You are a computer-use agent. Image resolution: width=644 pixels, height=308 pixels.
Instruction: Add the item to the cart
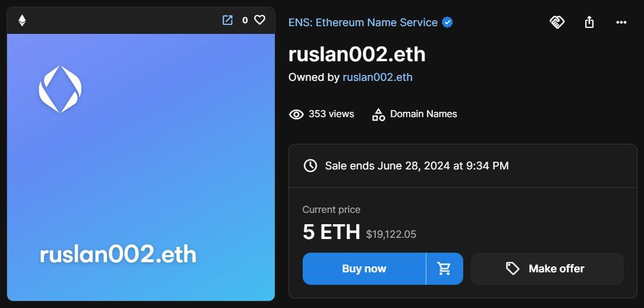[444, 269]
